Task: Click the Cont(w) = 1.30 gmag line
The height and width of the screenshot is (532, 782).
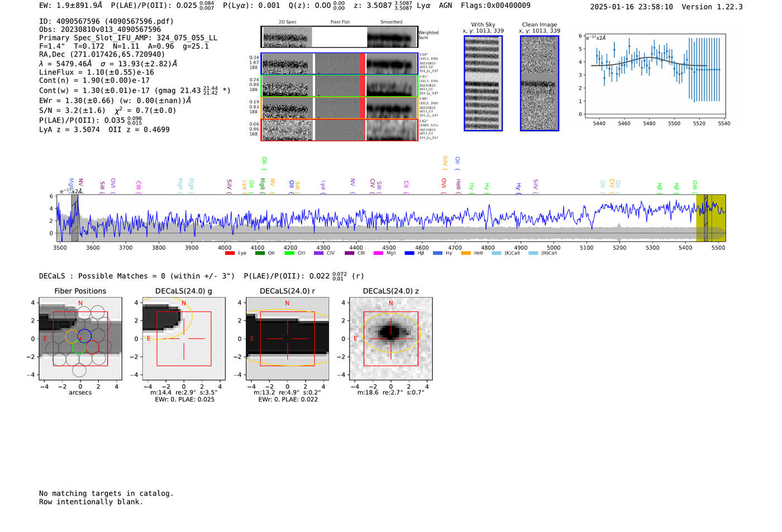Action: (135, 90)
